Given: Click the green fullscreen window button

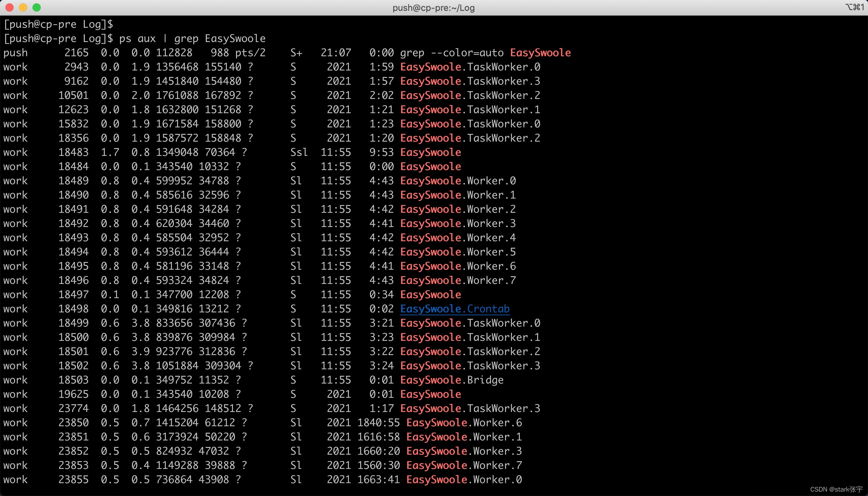Looking at the screenshot, I should (x=37, y=7).
